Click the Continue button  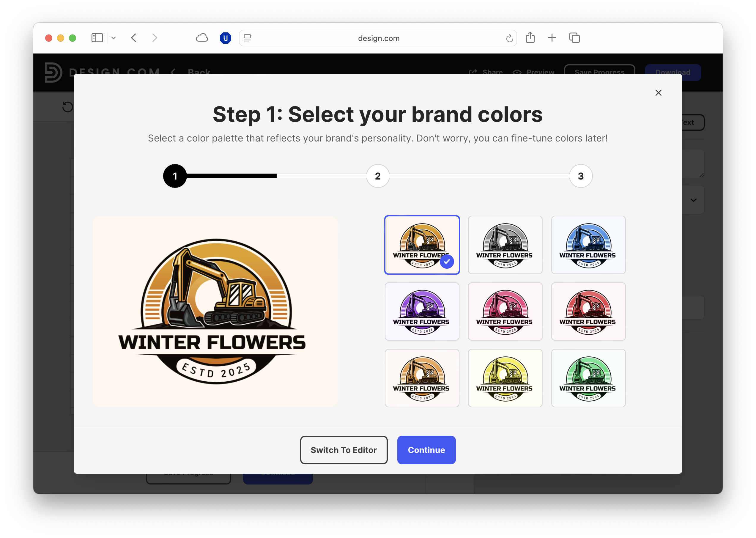pos(426,450)
